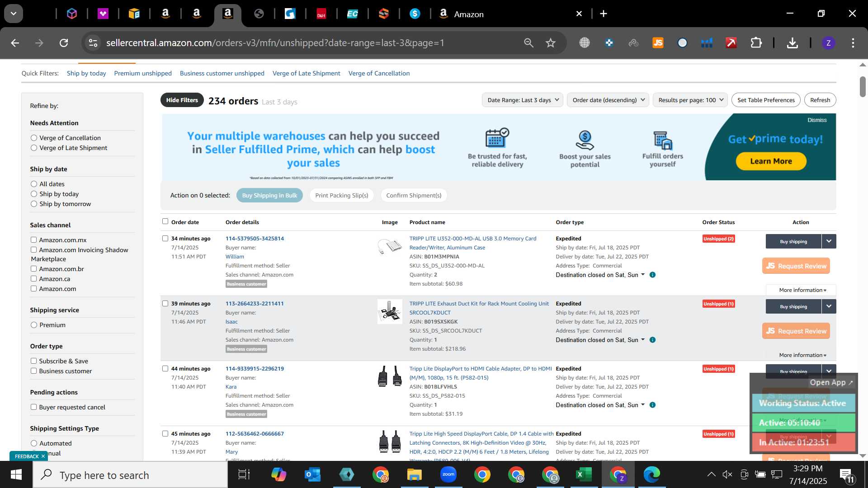The height and width of the screenshot is (488, 868).
Task: Click the info icon in Kara's order row
Action: tap(652, 405)
